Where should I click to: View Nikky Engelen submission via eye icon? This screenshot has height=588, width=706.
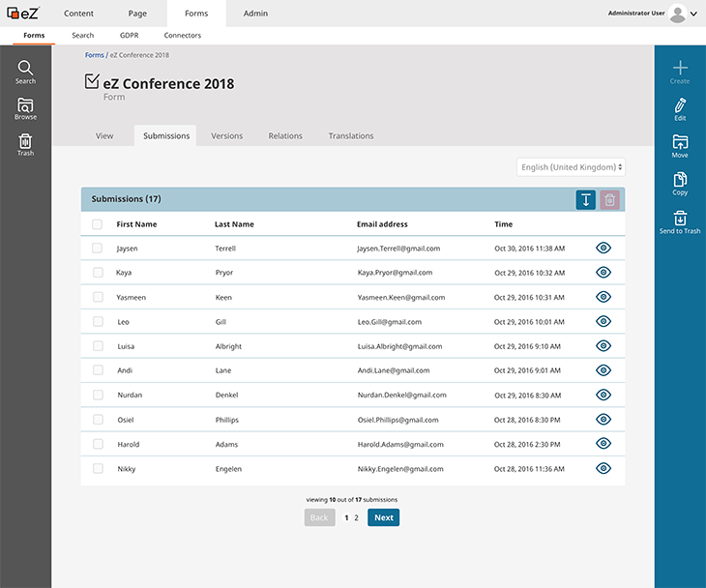pyautogui.click(x=603, y=468)
